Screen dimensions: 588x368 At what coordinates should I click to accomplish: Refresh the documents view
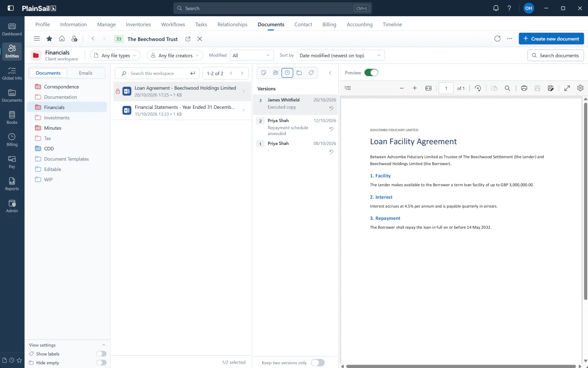pos(497,39)
